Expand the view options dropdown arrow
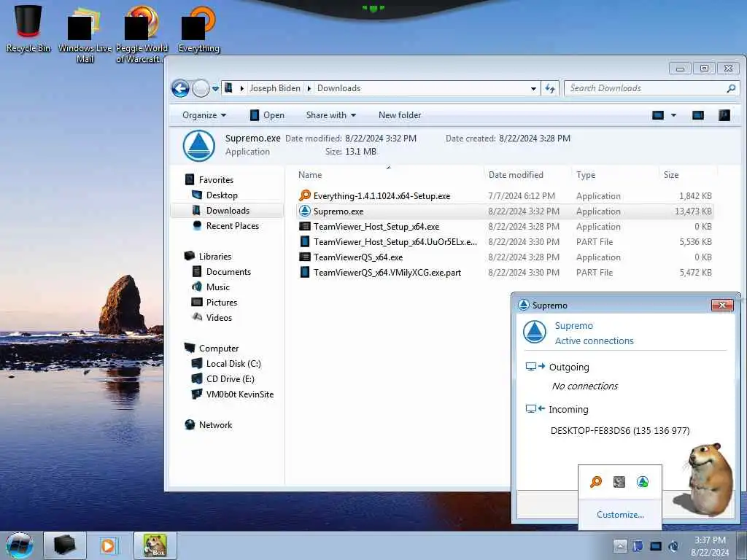Screen dimensions: 747x560 point(673,115)
